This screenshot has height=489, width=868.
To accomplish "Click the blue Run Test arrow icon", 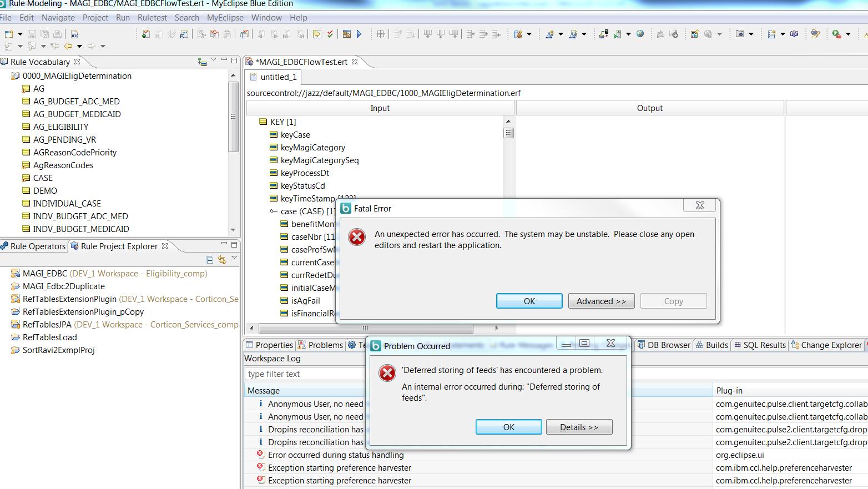I will 359,34.
